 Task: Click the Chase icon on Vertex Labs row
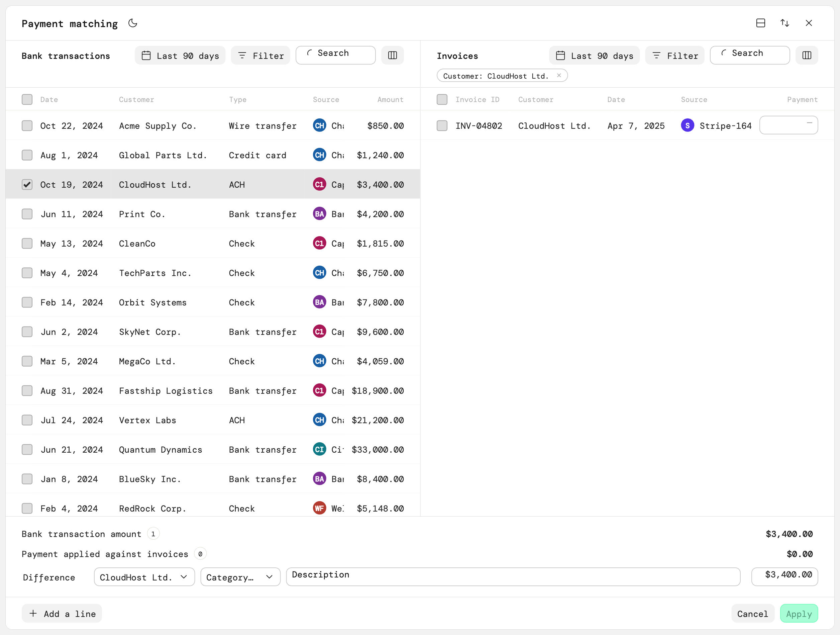[x=319, y=420]
